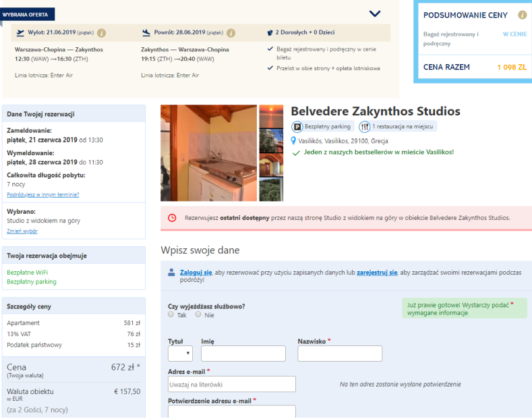Open the main kitchen studio photo

(208, 152)
